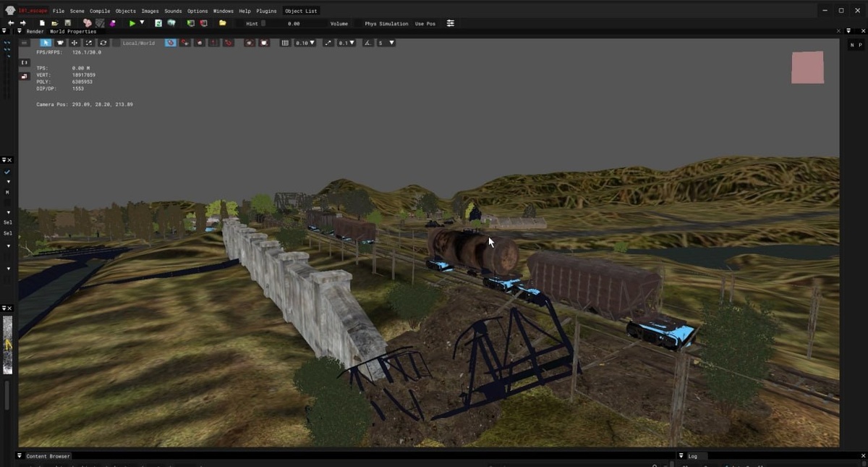Click the viewport hamburger menu icon
Viewport: 868px width, 467px height.
point(24,43)
